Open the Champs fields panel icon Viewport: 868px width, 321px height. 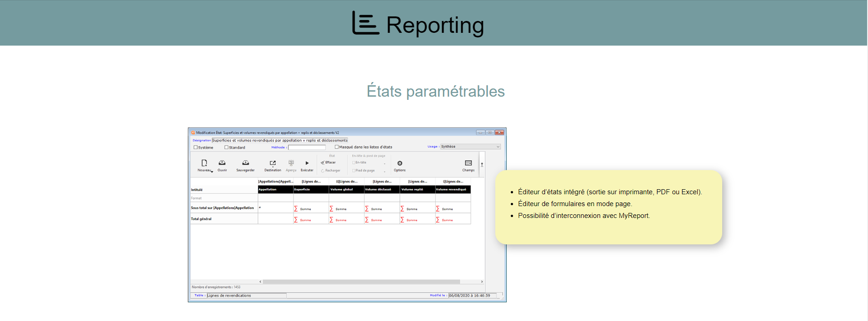[x=468, y=163]
